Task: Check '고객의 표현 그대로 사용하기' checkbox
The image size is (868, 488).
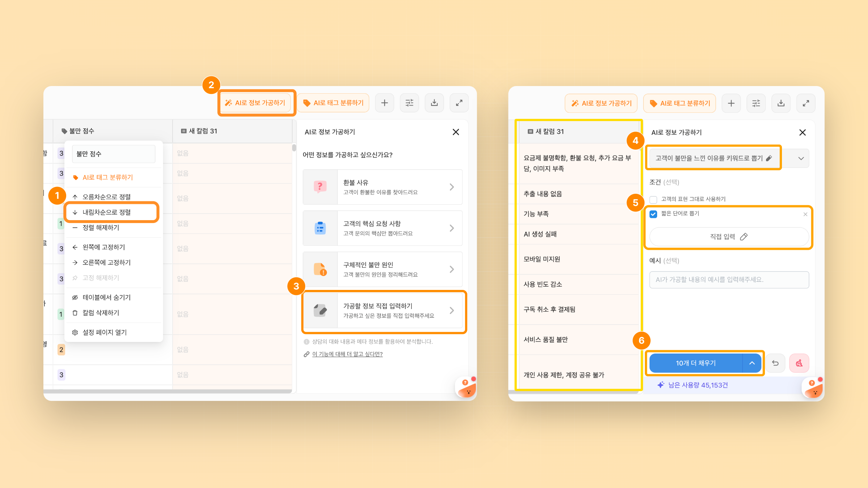Action: tap(653, 200)
